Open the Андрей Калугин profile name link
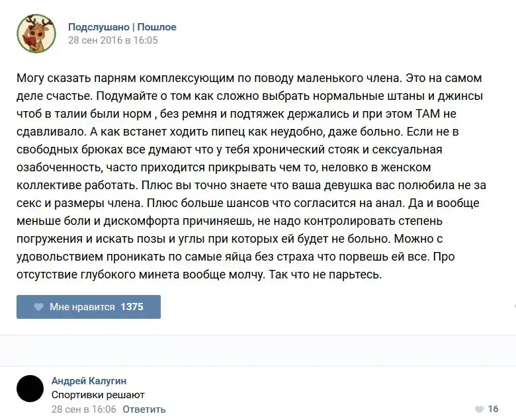516x420 pixels. point(89,380)
